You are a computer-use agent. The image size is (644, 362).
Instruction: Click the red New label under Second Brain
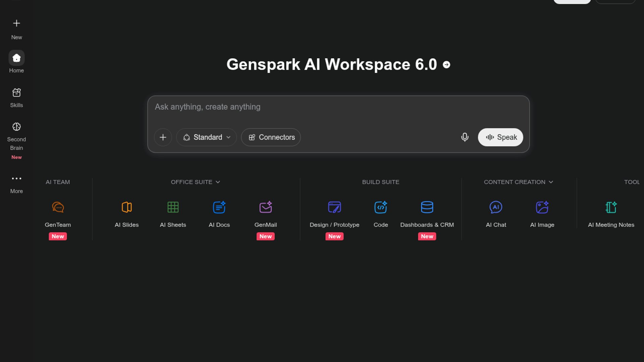click(x=16, y=157)
